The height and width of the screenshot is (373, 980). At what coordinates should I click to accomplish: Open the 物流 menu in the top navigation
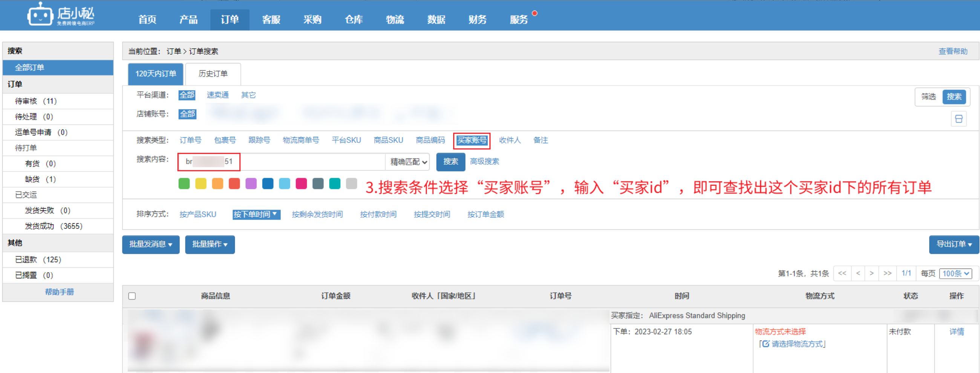[x=395, y=20]
